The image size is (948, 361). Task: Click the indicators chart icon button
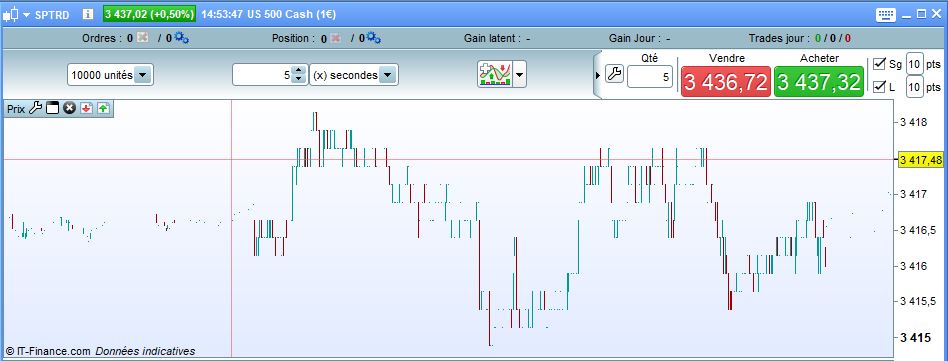[495, 74]
